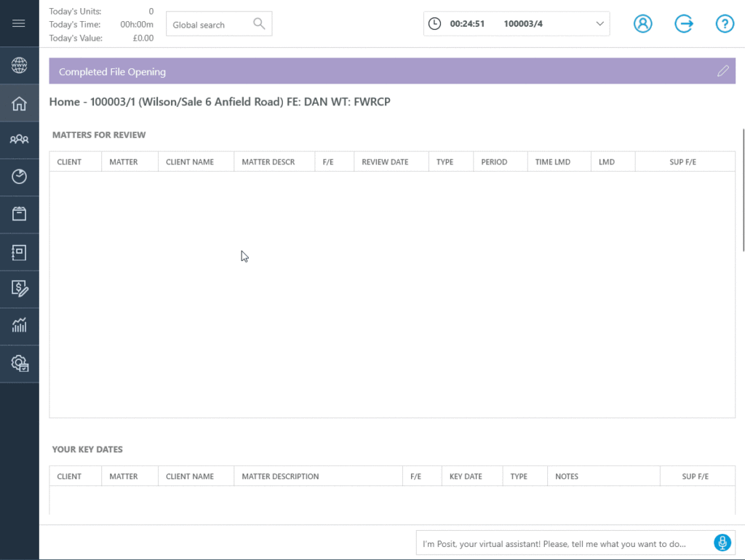Expand the 100003/4 matter dropdown
The width and height of the screenshot is (745, 560).
click(x=599, y=24)
